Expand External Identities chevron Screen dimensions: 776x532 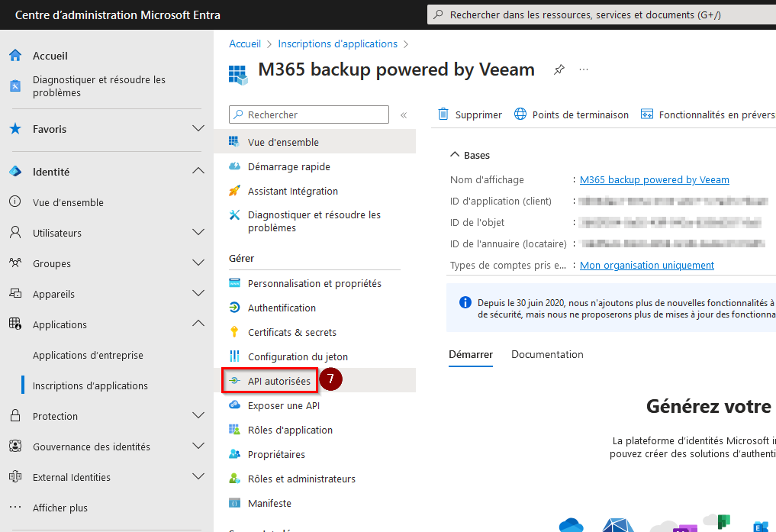[198, 476]
